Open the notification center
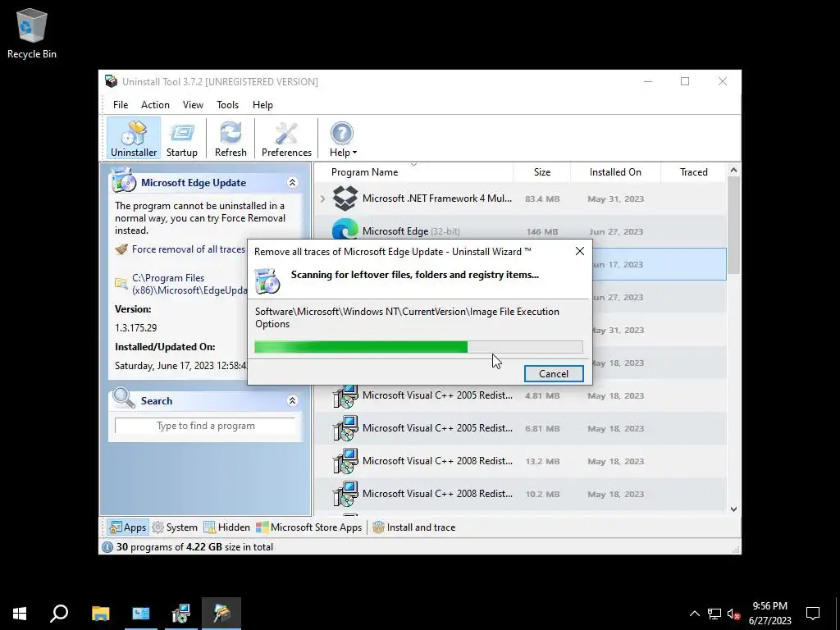 813,614
